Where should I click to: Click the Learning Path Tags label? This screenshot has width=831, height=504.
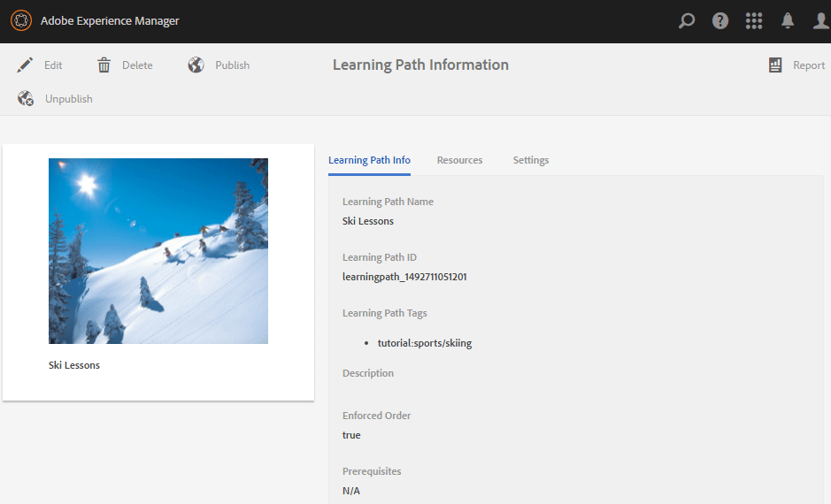[385, 313]
